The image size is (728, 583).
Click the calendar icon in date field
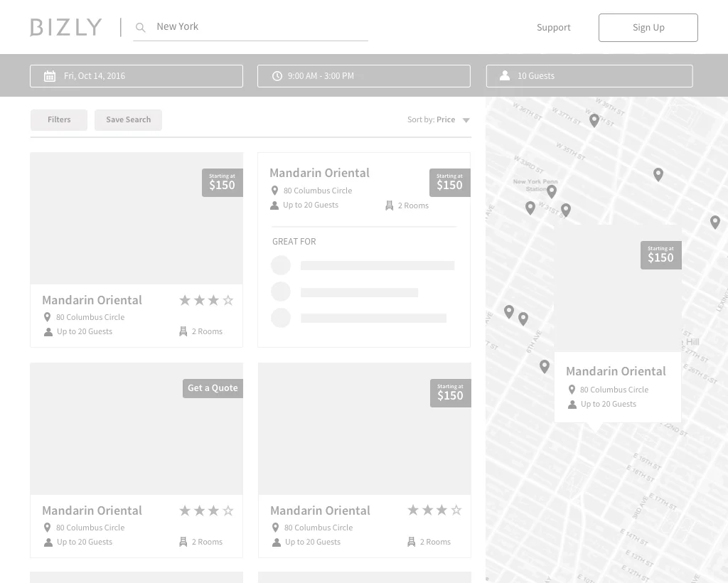coord(50,76)
